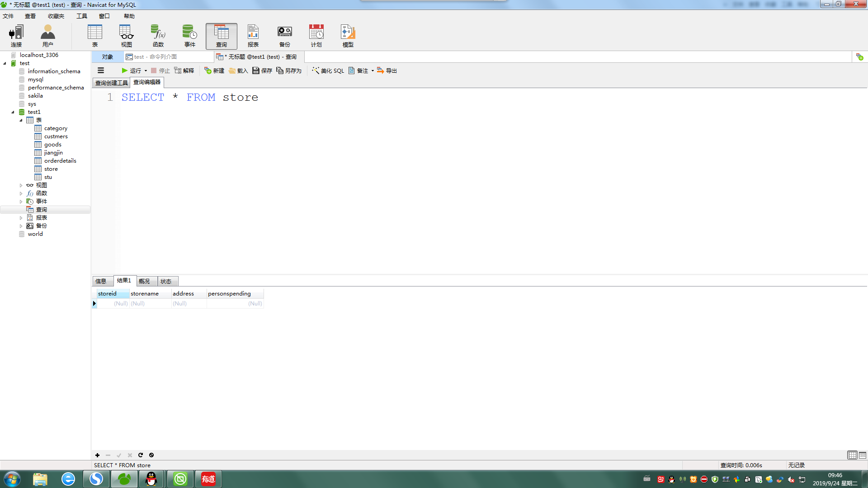Open the Report (报表) toolbar icon
The height and width of the screenshot is (488, 868).
(253, 36)
